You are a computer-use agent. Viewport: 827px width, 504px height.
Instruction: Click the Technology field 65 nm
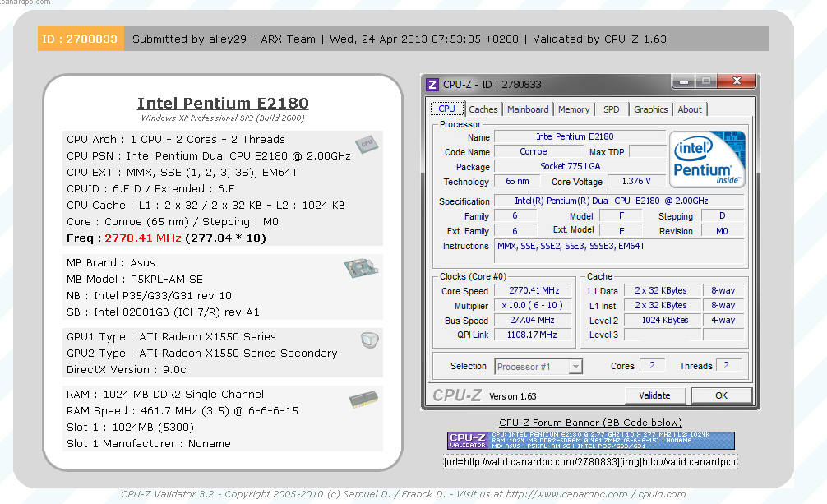tap(517, 181)
